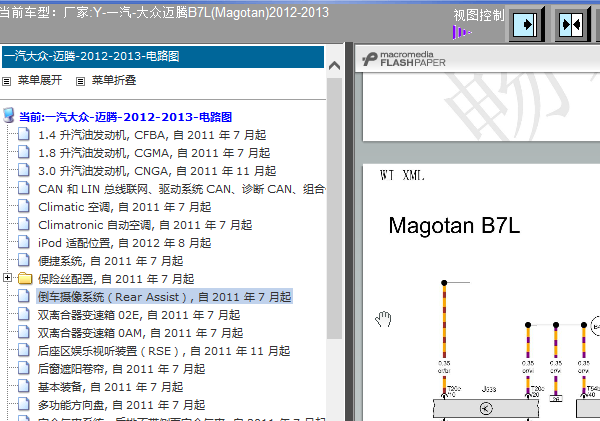Click the J533 component box in the diagram
This screenshot has width=600, height=421.
tap(486, 408)
